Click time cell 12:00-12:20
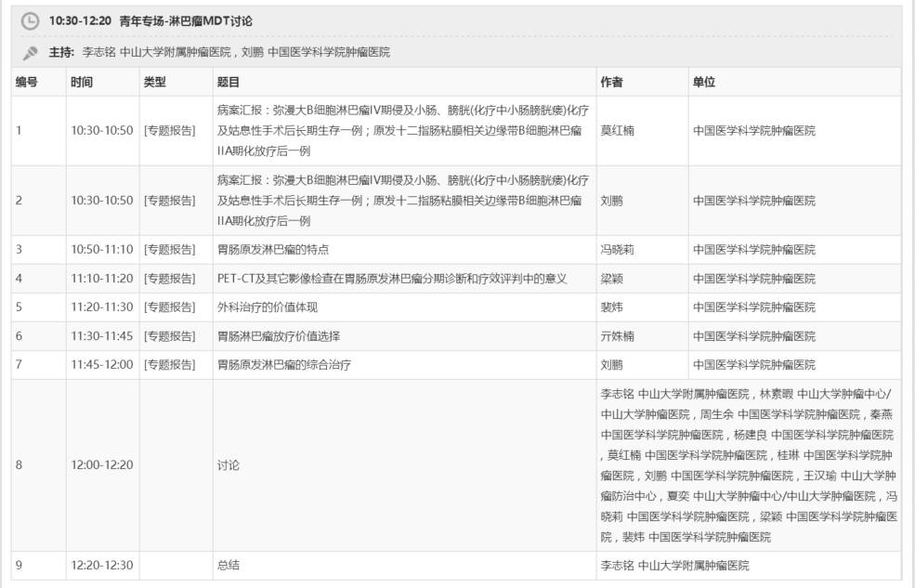 pos(102,465)
